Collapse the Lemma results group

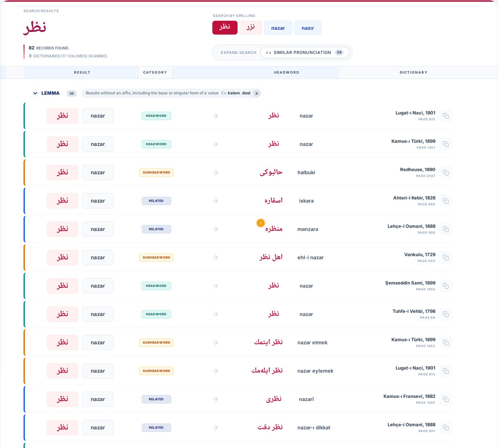click(35, 93)
